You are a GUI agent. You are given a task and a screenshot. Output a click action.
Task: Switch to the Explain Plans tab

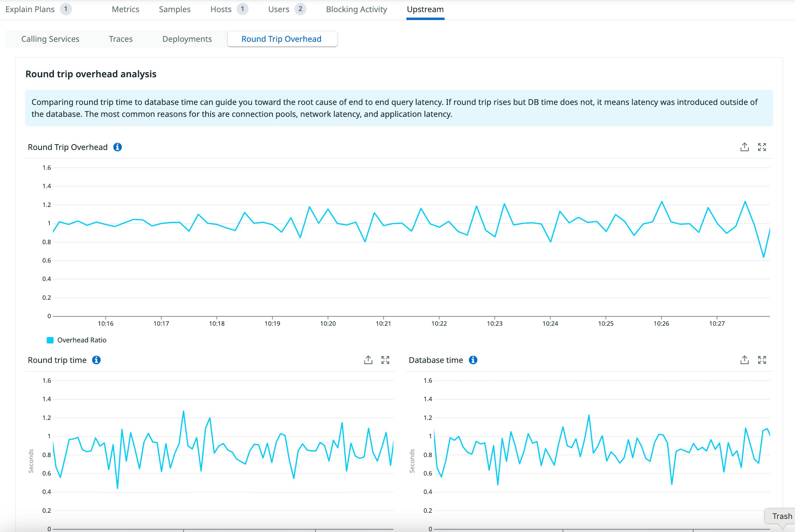30,9
